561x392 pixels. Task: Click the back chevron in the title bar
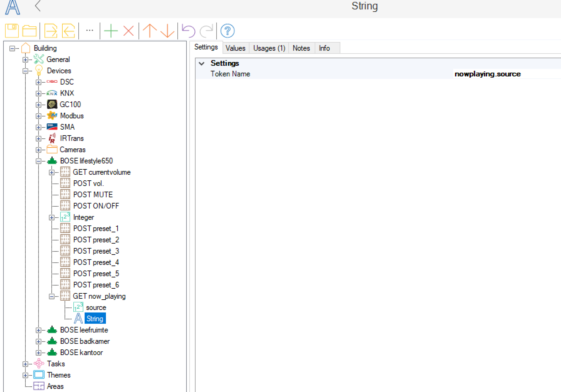(x=38, y=6)
